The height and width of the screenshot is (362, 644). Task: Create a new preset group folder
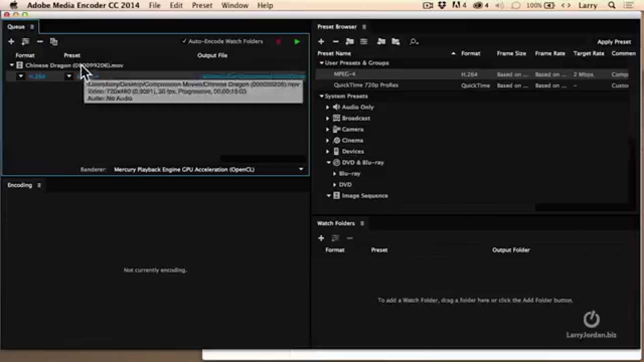[x=350, y=42]
